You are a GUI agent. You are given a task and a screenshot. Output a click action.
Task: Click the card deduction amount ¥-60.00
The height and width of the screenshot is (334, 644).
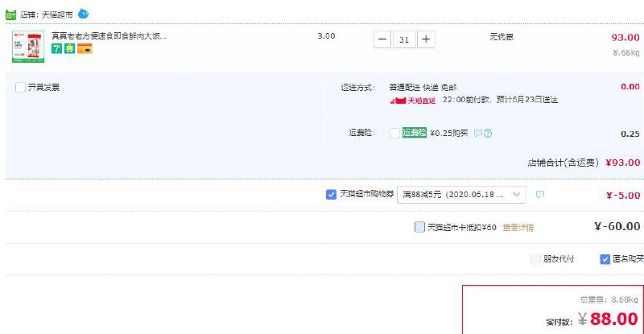pos(617,226)
